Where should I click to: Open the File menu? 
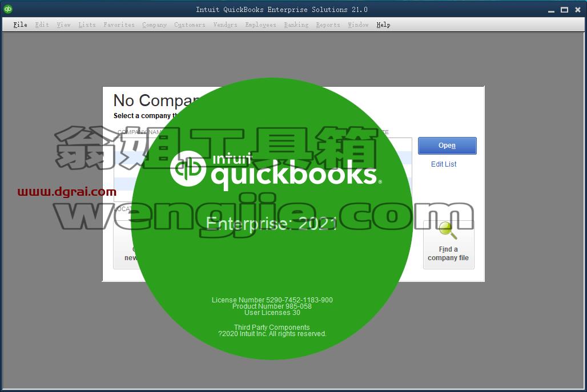(x=20, y=25)
